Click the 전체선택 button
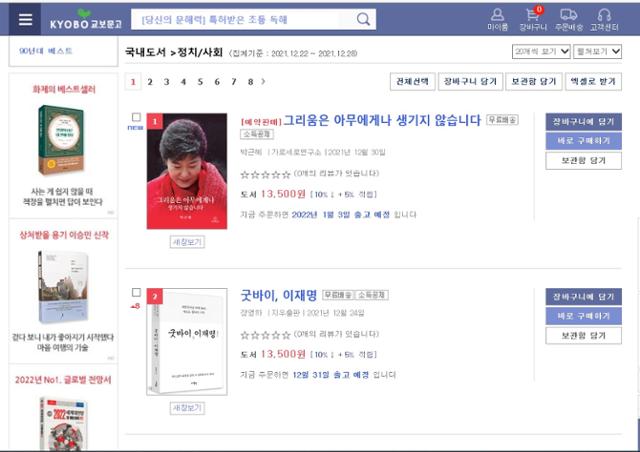 pyautogui.click(x=413, y=81)
